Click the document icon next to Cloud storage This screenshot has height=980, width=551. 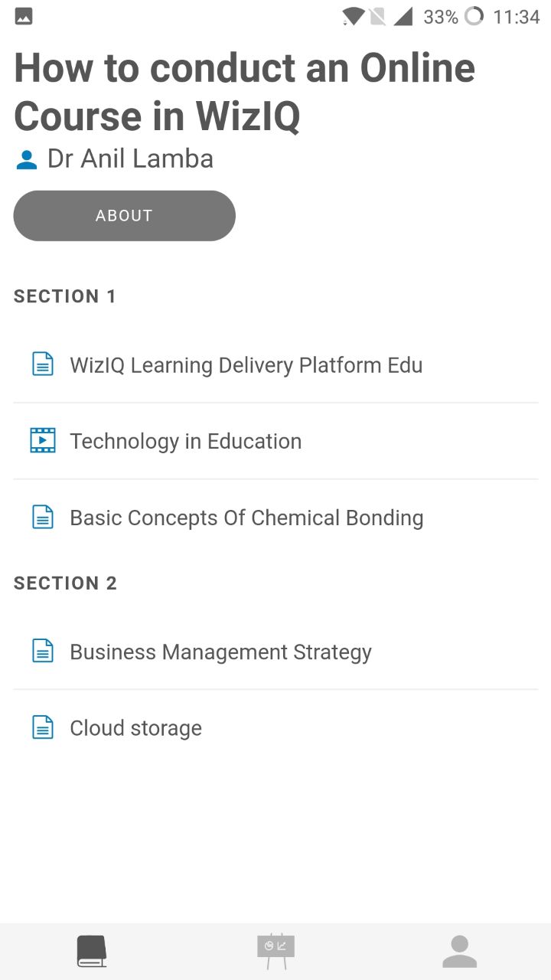pos(42,727)
